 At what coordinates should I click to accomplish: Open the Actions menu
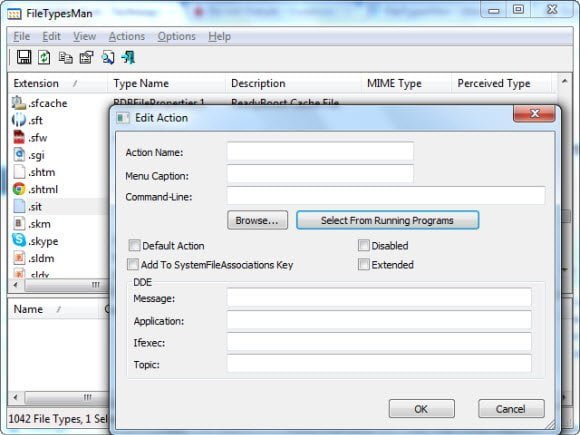[127, 36]
